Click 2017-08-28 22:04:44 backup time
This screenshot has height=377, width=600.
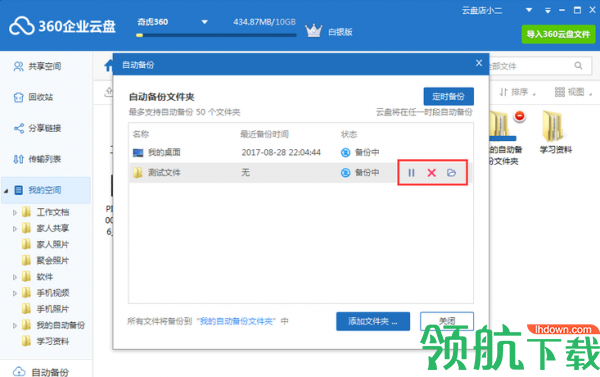(x=281, y=153)
